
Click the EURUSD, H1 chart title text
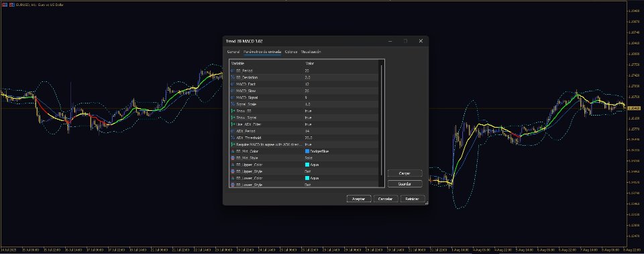pyautogui.click(x=40, y=5)
